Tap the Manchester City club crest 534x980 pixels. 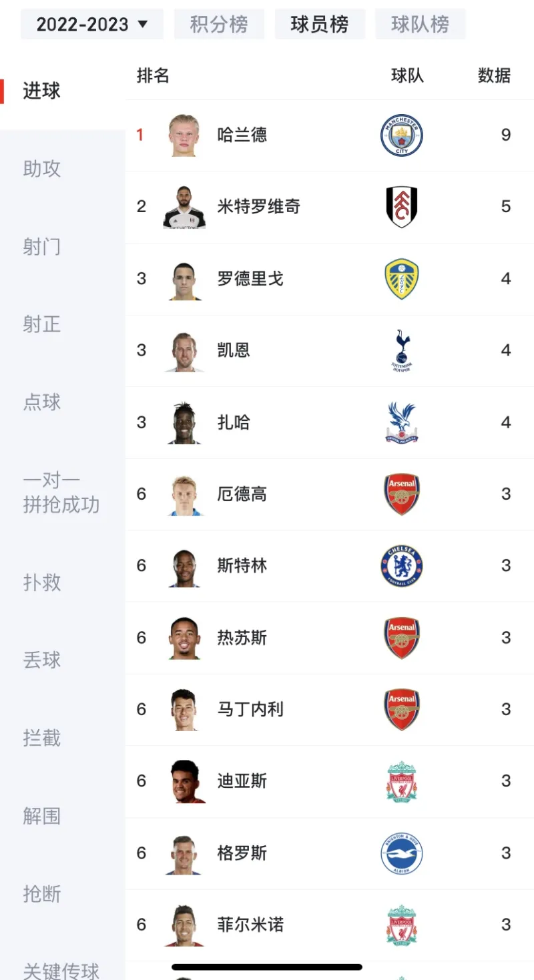click(401, 135)
